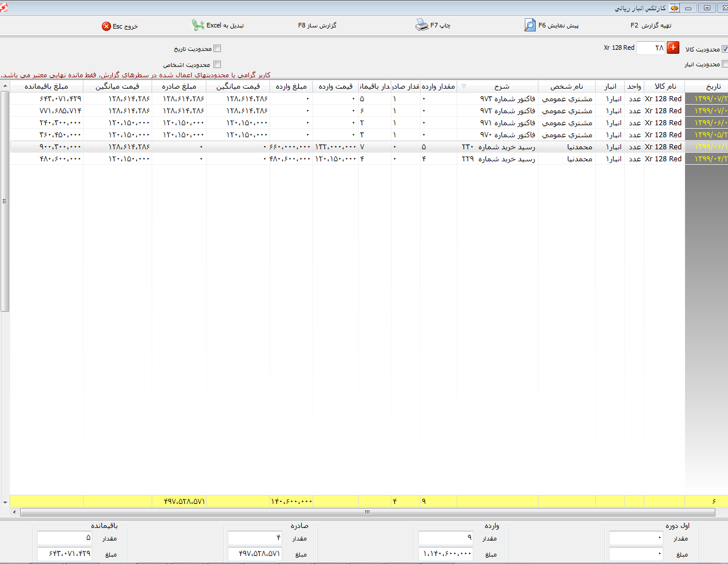728x564 pixels.
Task: Select the row فاکتور شماره ۹۷۲
Action: 369,111
